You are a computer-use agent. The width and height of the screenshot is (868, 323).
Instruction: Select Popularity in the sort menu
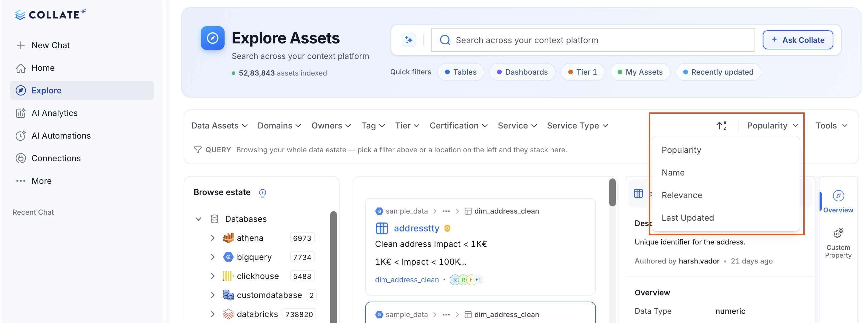tap(726, 150)
